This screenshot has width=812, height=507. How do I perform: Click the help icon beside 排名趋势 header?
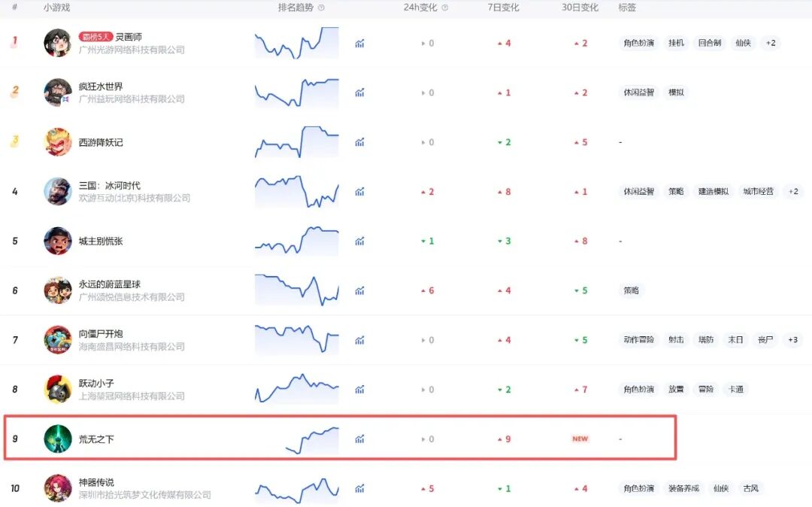click(x=321, y=8)
